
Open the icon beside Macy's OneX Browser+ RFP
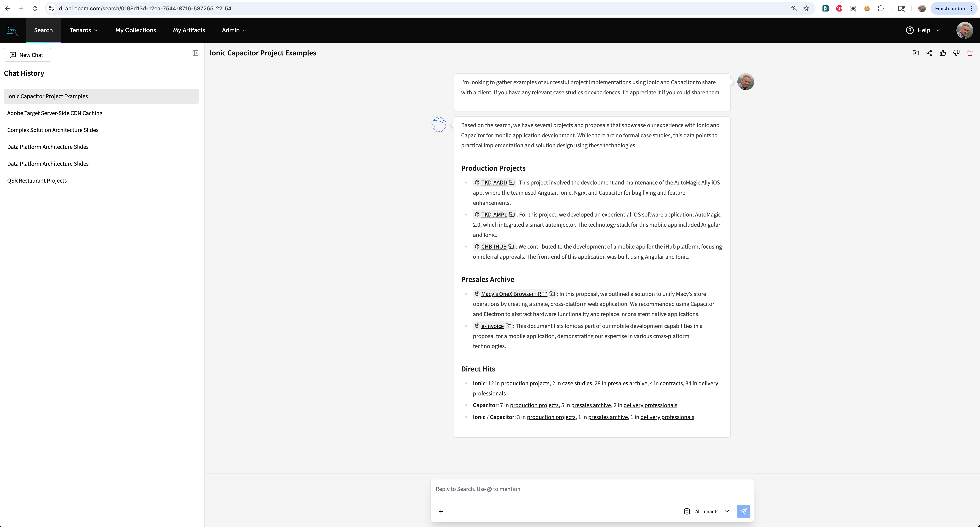552,294
